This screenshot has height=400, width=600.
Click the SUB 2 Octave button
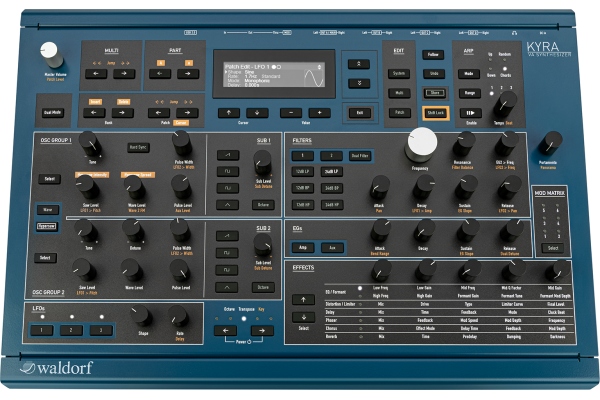263,287
